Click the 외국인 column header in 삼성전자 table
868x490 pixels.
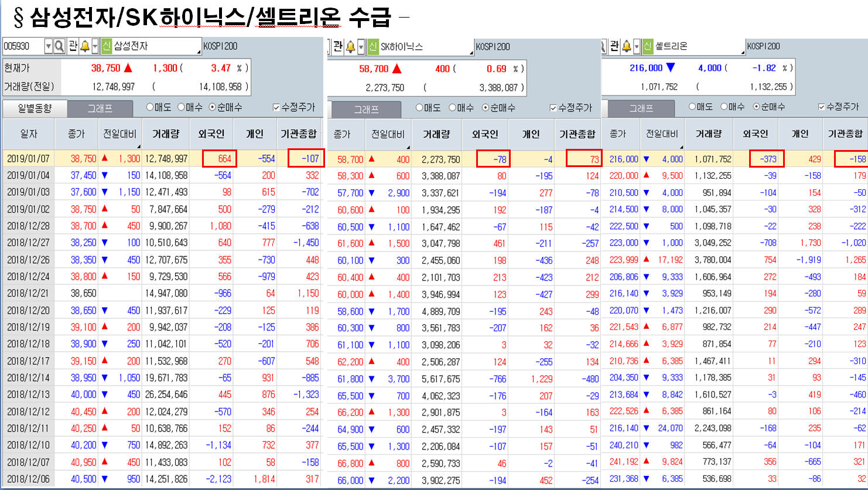click(x=211, y=134)
